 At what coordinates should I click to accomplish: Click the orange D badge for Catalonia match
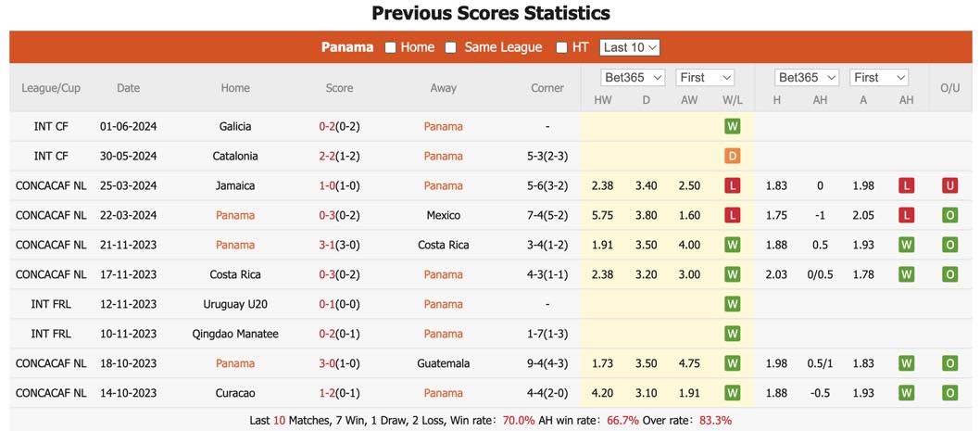pyautogui.click(x=732, y=156)
